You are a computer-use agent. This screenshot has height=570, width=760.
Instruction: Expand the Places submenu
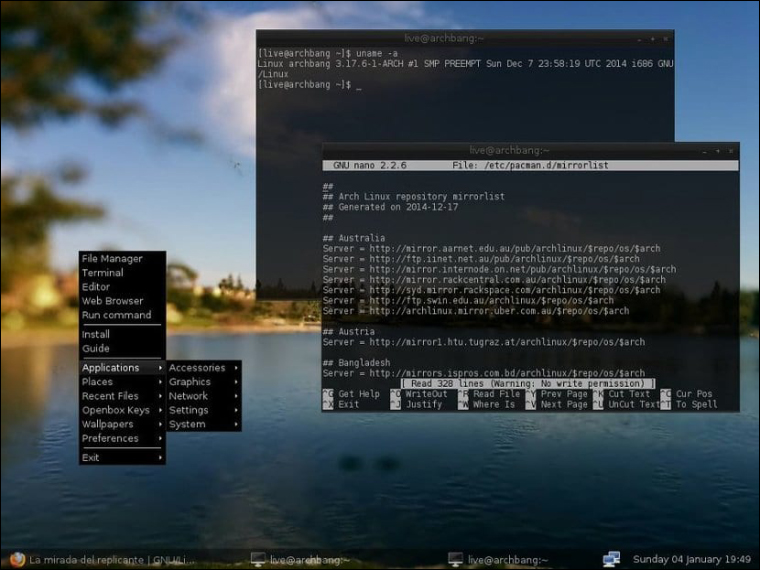(122, 382)
